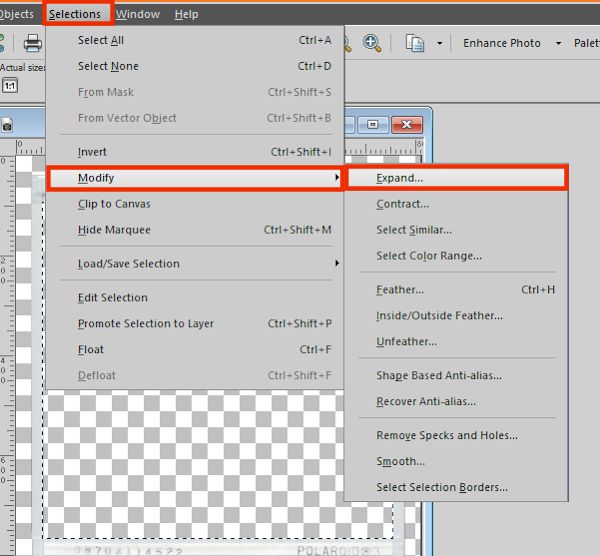Click the Zoom In magnifier icon
This screenshot has height=556, width=600.
pyautogui.click(x=372, y=43)
